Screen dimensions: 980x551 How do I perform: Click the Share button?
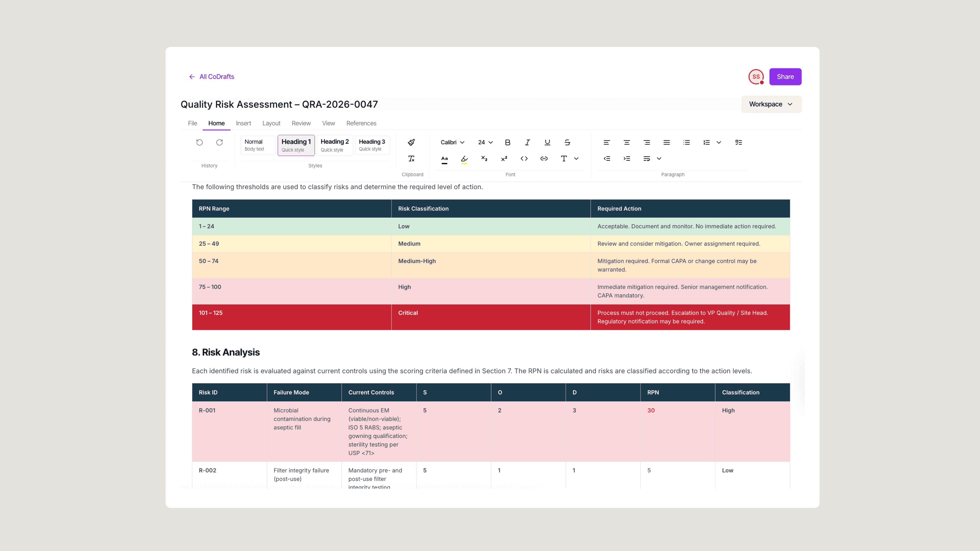tap(785, 77)
